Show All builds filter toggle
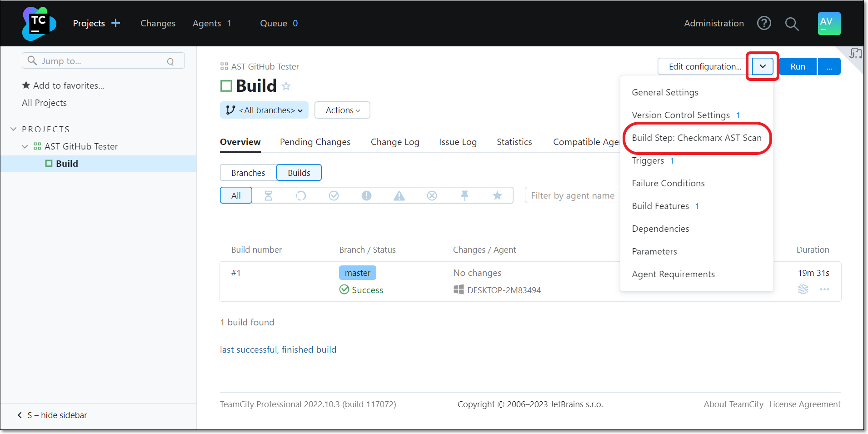The height and width of the screenshot is (434, 868). point(236,195)
